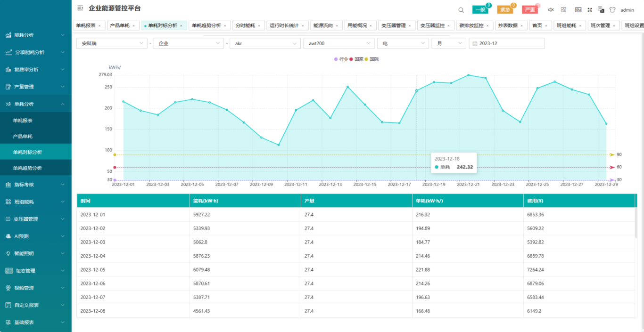
Task: Click the 分项能耗分析 sidebar icon
Action: click(x=8, y=52)
